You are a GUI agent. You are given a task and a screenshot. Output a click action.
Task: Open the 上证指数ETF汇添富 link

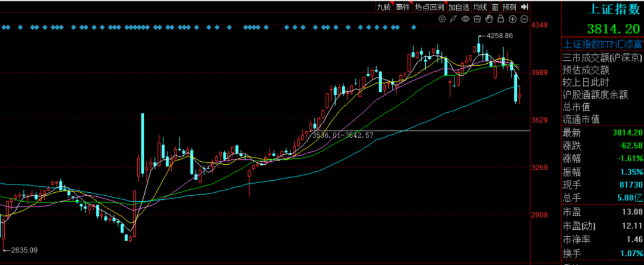point(602,44)
